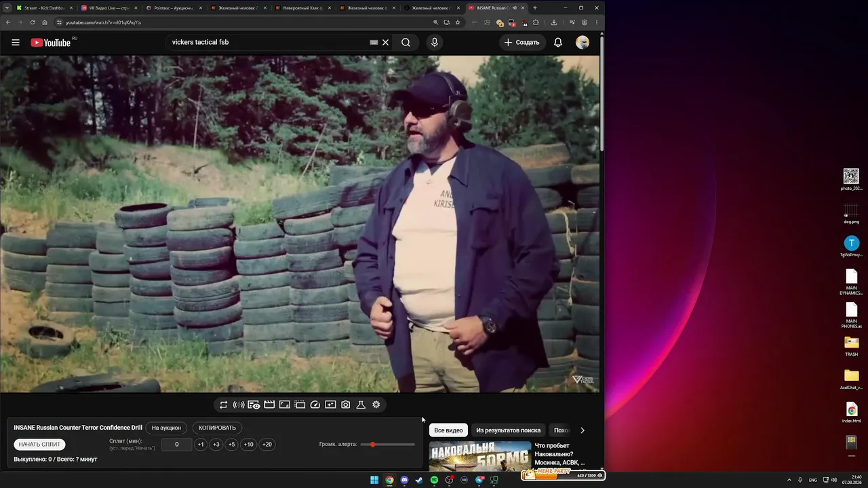868x488 pixels.
Task: Take video screenshot with camera icon
Action: tap(346, 405)
